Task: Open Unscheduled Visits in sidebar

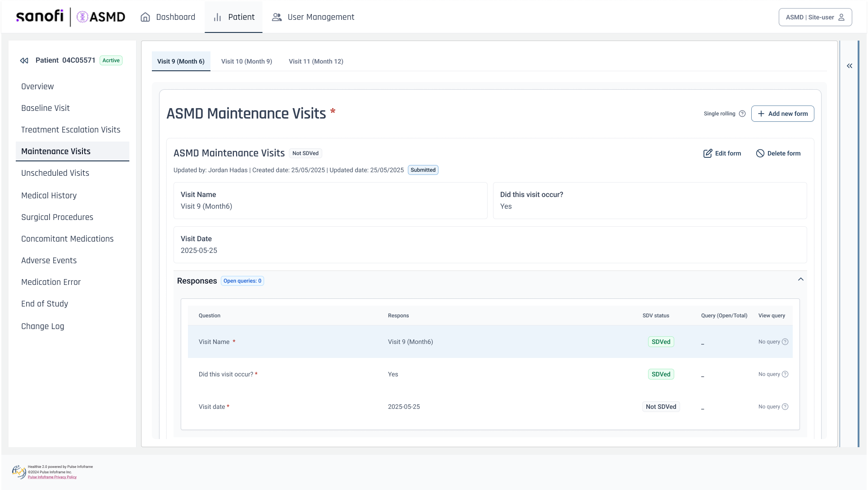Action: [x=55, y=173]
